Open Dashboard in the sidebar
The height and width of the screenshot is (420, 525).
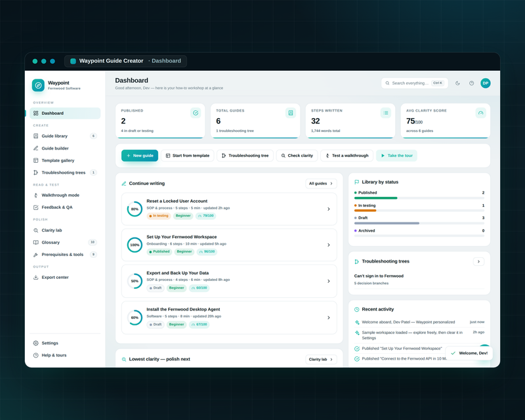click(x=65, y=114)
